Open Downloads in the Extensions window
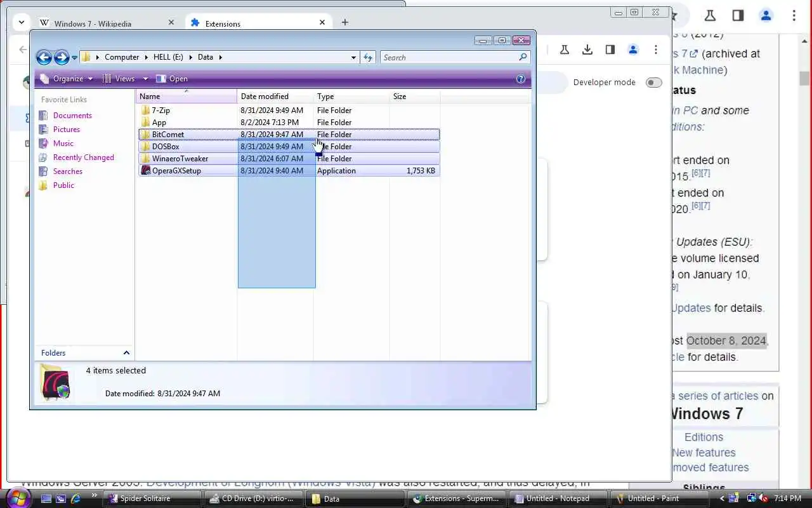The width and height of the screenshot is (812, 508). pyautogui.click(x=587, y=50)
